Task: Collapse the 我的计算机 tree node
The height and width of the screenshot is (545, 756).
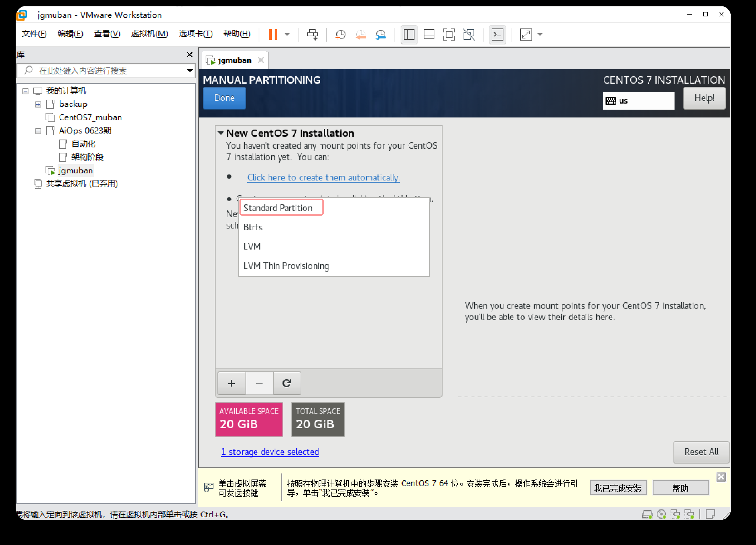Action: [x=25, y=91]
